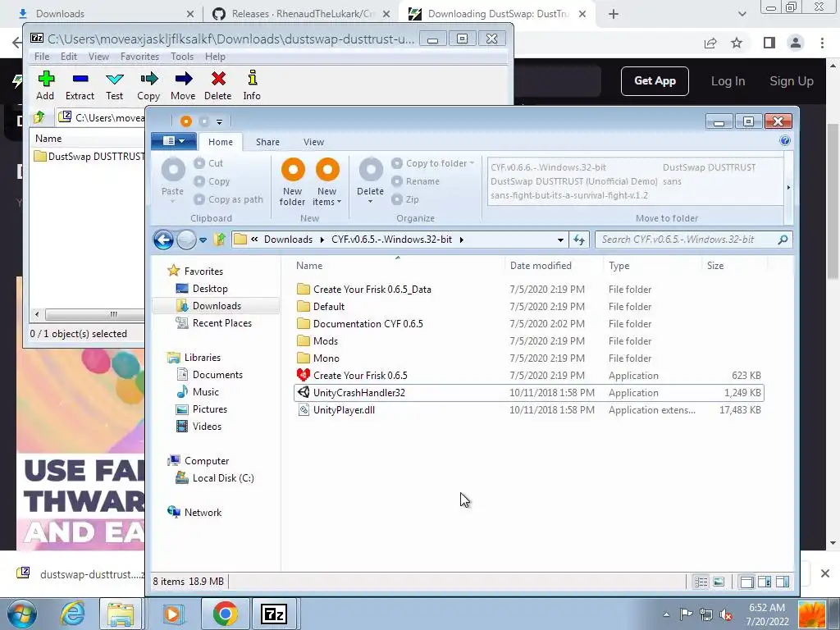Click the 7-Zip Test button
840x630 pixels.
114,85
